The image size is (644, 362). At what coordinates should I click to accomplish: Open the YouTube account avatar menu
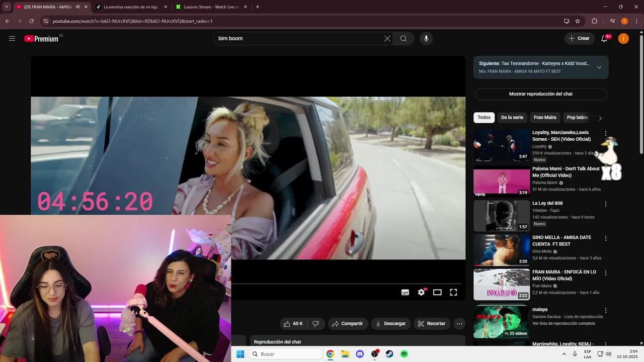click(x=623, y=38)
